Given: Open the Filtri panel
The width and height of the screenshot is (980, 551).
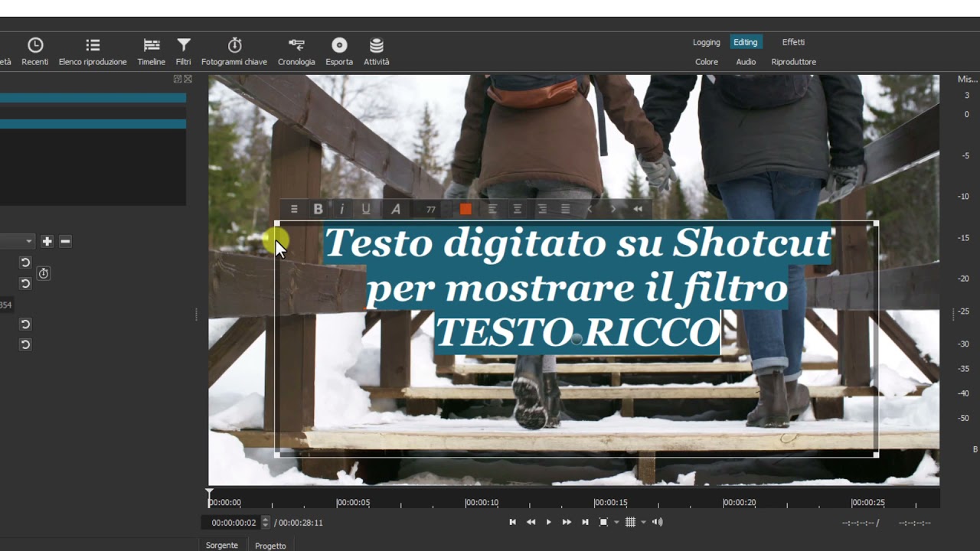Looking at the screenshot, I should click(x=184, y=51).
